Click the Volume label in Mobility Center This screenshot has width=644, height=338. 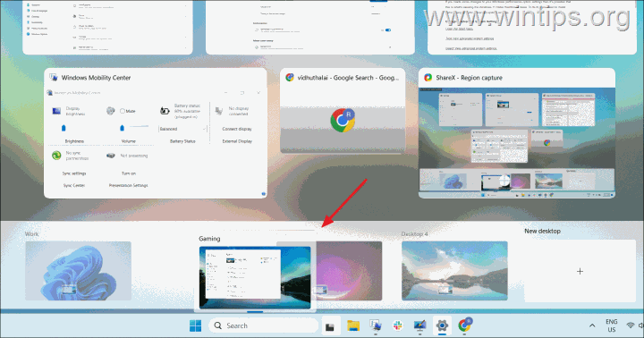(x=129, y=141)
